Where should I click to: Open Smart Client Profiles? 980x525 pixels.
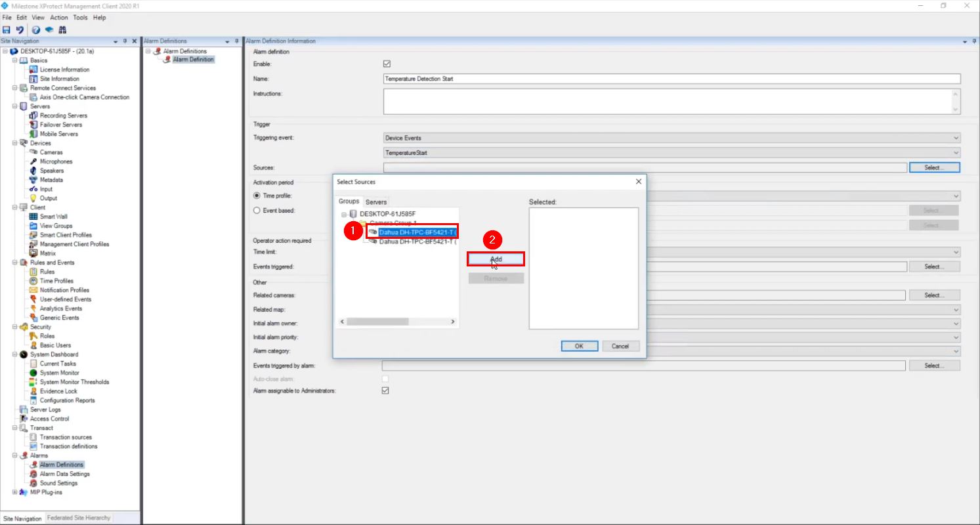click(66, 235)
